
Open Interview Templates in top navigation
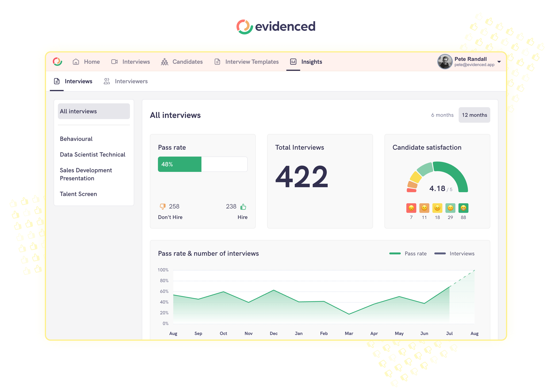(x=252, y=62)
